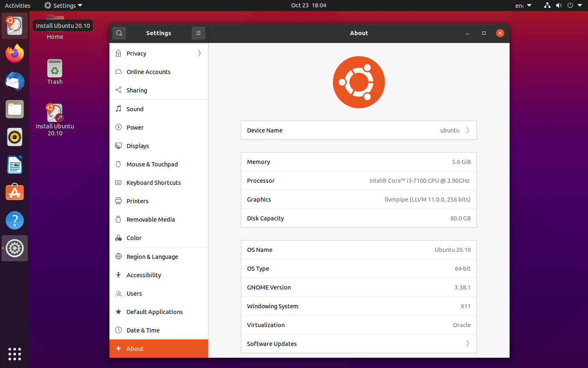Click the Windowing System value X11
588x368 pixels.
click(x=465, y=306)
